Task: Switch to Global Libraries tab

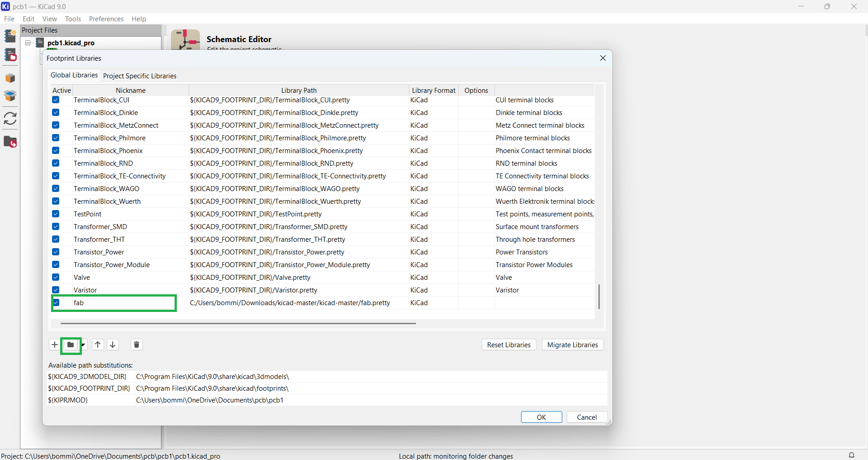Action: tap(74, 75)
